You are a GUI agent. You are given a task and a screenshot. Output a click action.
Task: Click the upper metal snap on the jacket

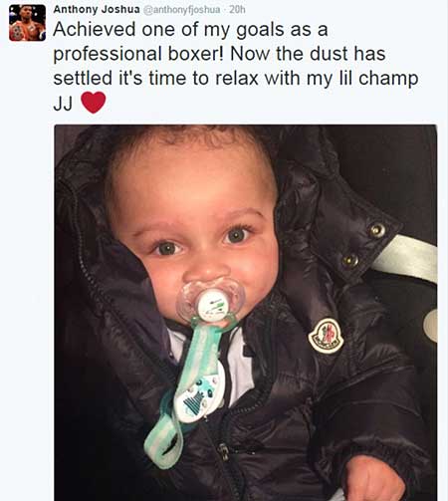click(x=377, y=229)
